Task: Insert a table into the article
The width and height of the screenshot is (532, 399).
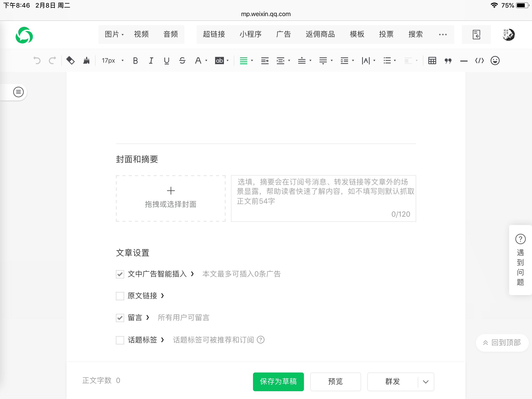Action: click(432, 61)
